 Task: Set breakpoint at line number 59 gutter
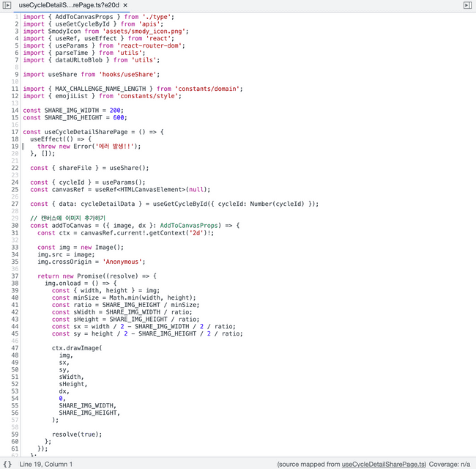pos(15,434)
